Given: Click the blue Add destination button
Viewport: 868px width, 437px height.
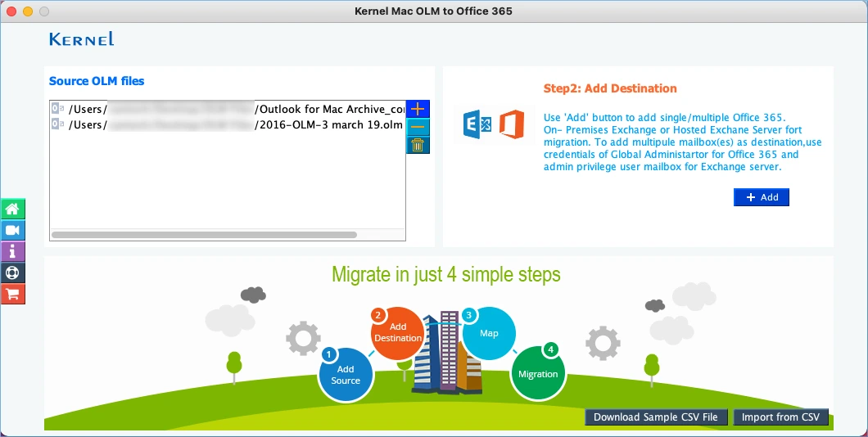Looking at the screenshot, I should tap(762, 197).
